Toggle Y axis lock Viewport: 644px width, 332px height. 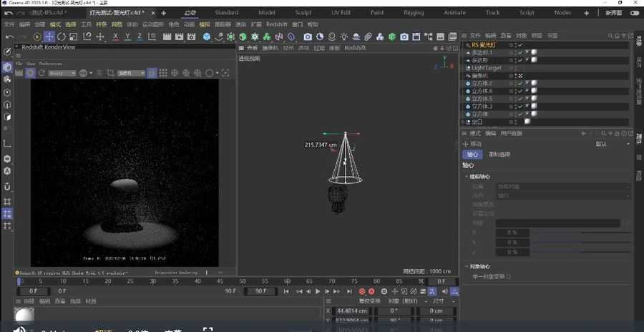128,36
